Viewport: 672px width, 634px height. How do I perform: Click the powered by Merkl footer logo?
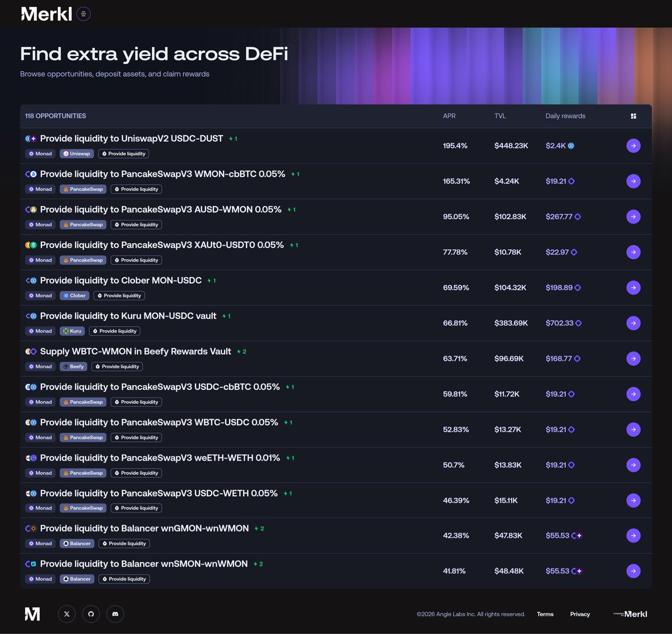(630, 614)
